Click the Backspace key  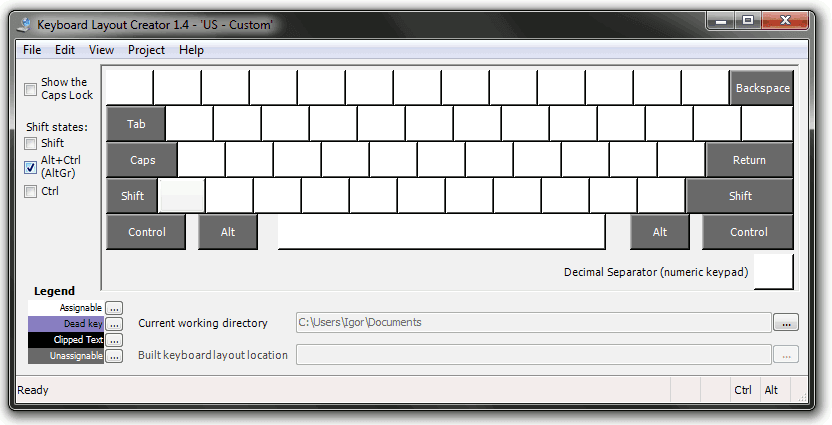762,88
